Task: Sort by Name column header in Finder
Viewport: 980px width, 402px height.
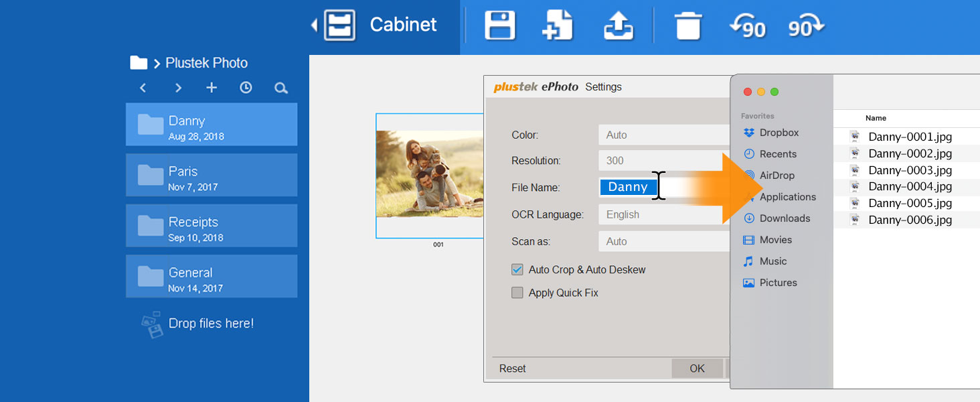Action: (876, 118)
